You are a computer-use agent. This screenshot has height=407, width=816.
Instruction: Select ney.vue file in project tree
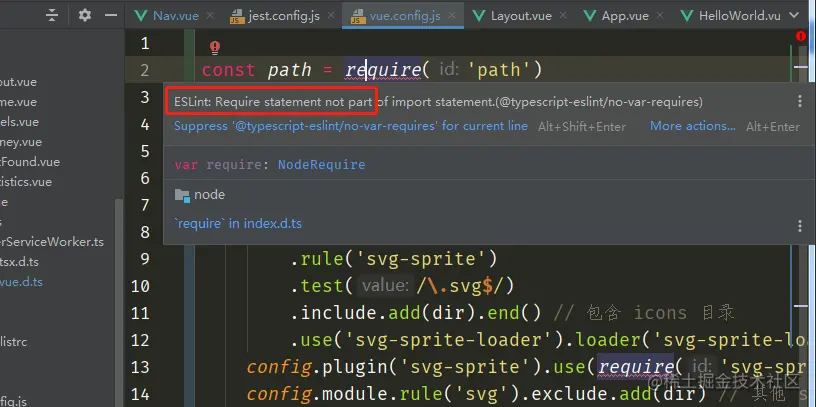21,142
